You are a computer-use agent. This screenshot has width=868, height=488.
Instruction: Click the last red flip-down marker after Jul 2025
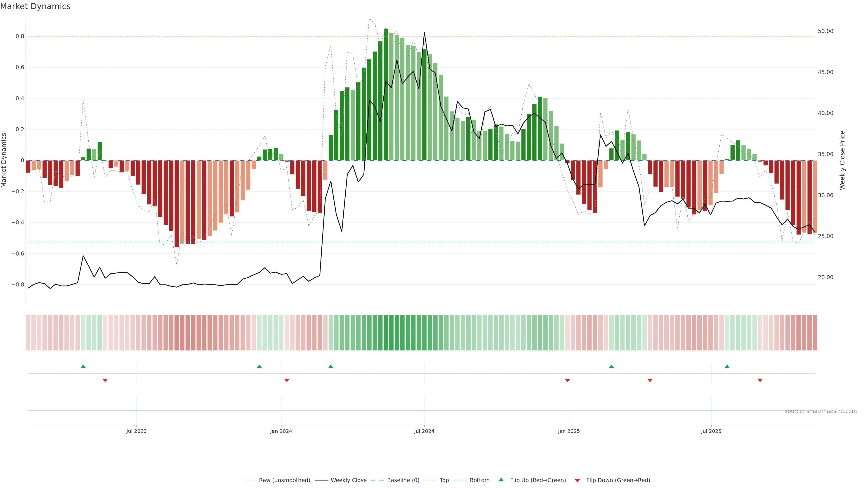point(760,380)
